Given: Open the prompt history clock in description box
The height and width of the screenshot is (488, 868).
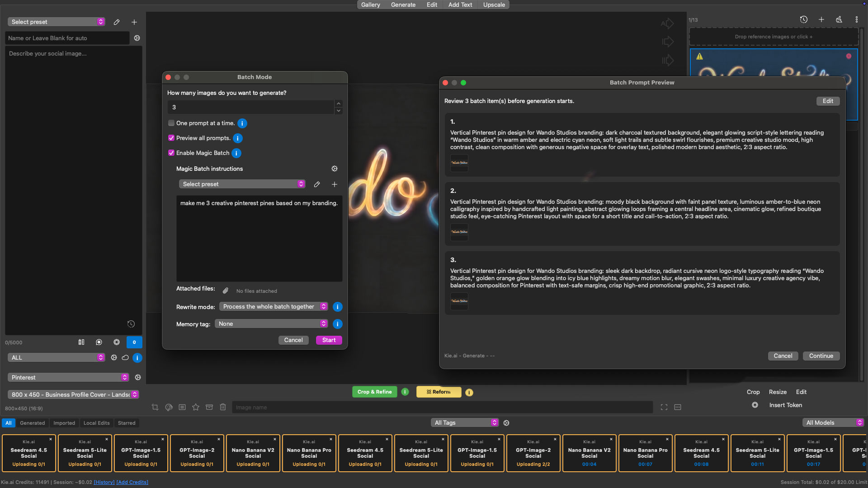Looking at the screenshot, I should (x=131, y=324).
